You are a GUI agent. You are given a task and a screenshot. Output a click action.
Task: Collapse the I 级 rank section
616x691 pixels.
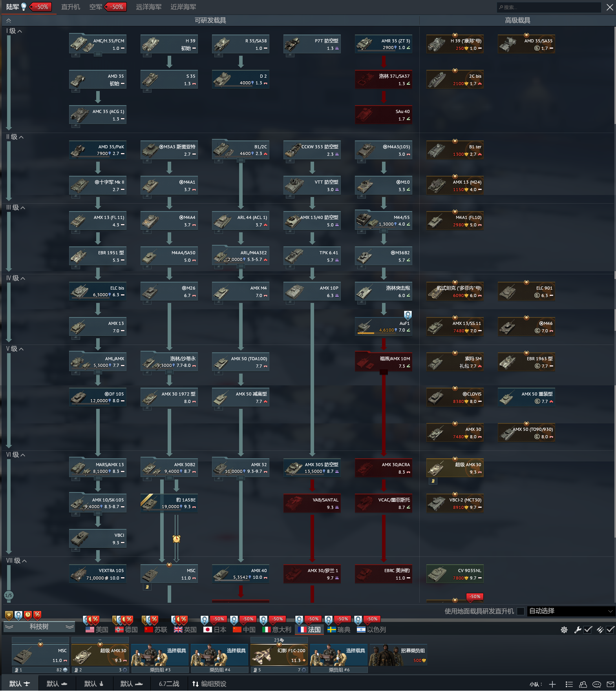pos(14,31)
